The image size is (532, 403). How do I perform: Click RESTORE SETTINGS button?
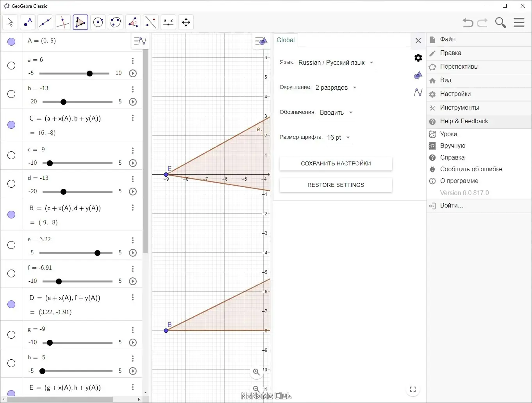pyautogui.click(x=336, y=185)
